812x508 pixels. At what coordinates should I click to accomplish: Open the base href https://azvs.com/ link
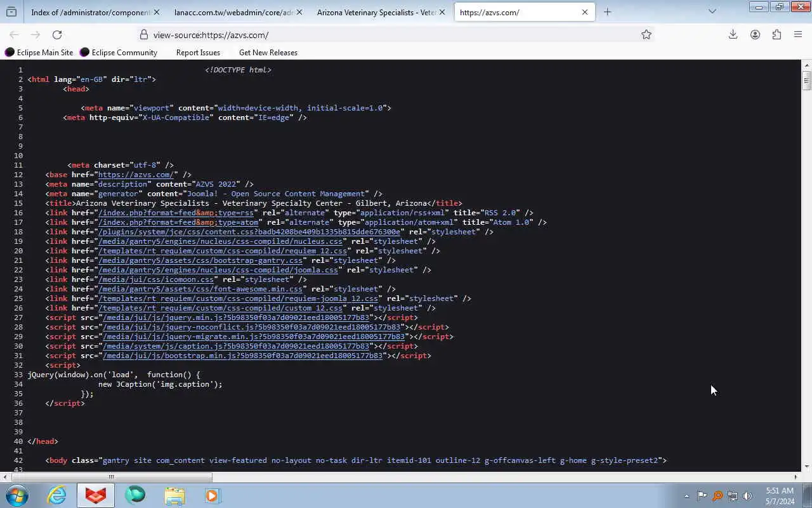[136, 175]
